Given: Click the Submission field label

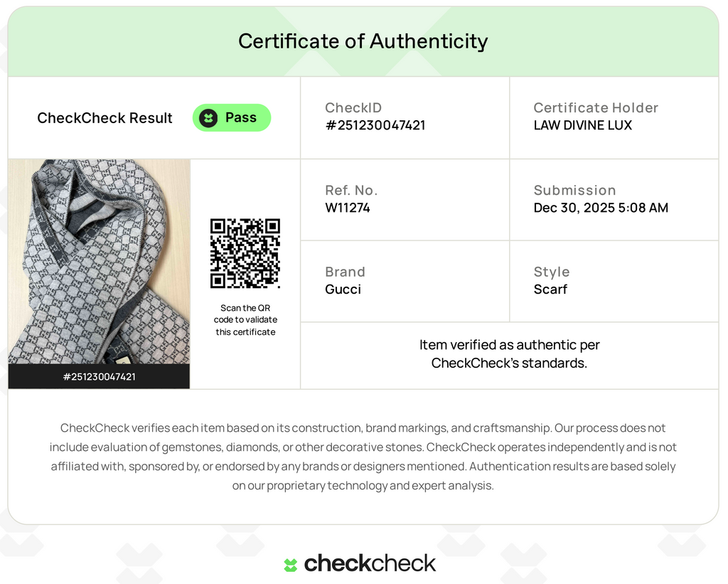Looking at the screenshot, I should 574,190.
